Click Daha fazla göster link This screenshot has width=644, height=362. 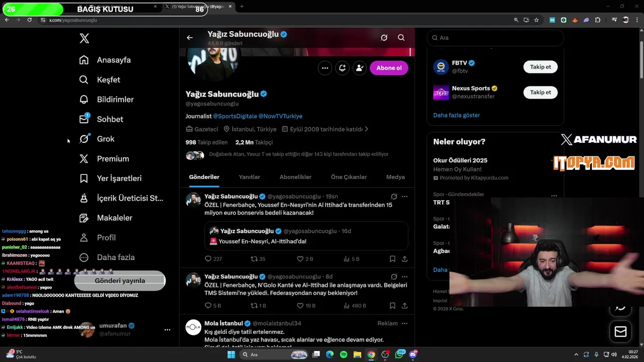456,115
